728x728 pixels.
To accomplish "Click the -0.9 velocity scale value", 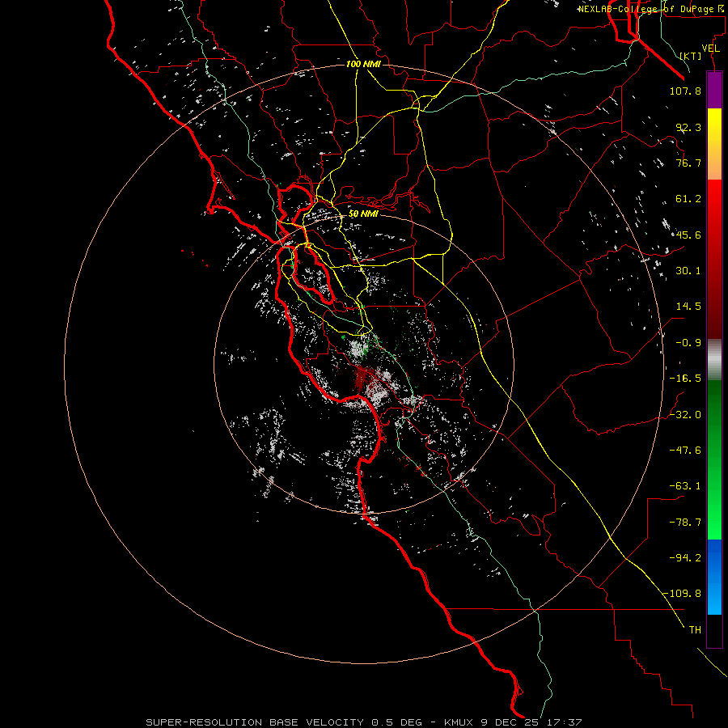I will (688, 343).
